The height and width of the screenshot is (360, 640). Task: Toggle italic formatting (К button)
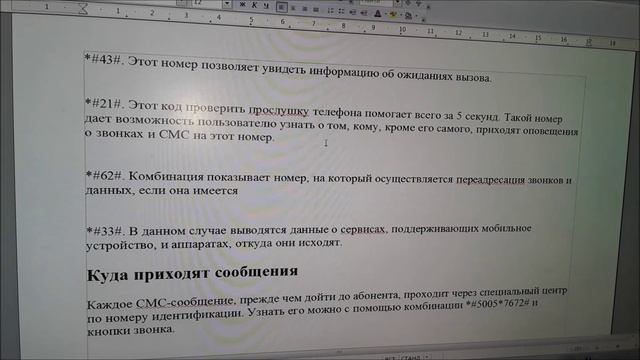coord(255,5)
